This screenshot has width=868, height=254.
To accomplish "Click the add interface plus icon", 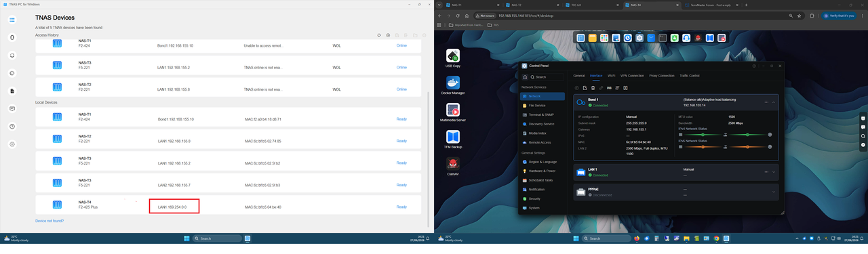I will pyautogui.click(x=577, y=87).
